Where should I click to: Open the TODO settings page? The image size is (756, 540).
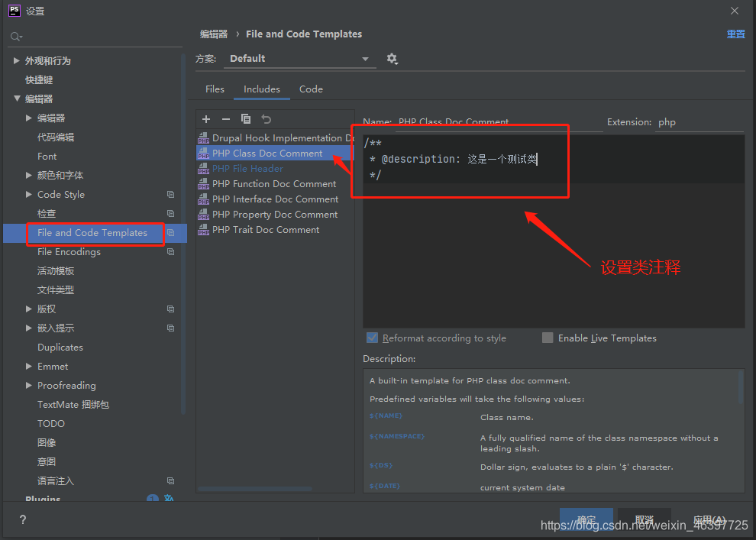coord(50,423)
